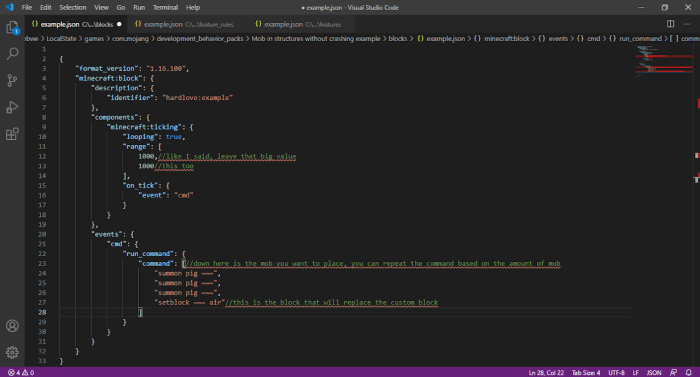Click the "event": "cmd" line
This screenshot has height=377, width=700.
point(166,195)
